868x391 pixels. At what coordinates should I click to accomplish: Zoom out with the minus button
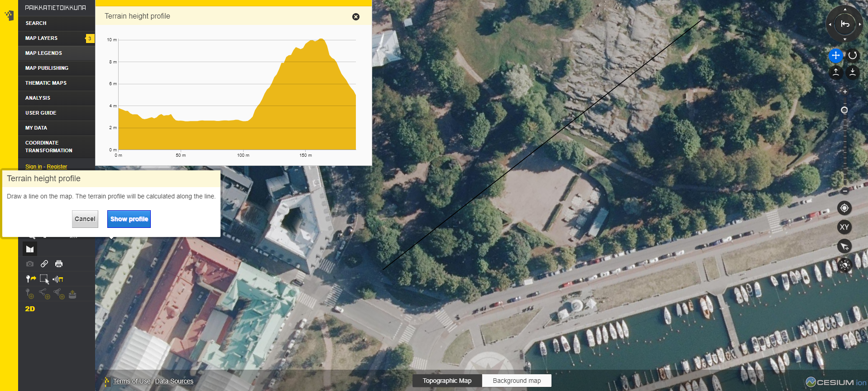pos(845,191)
